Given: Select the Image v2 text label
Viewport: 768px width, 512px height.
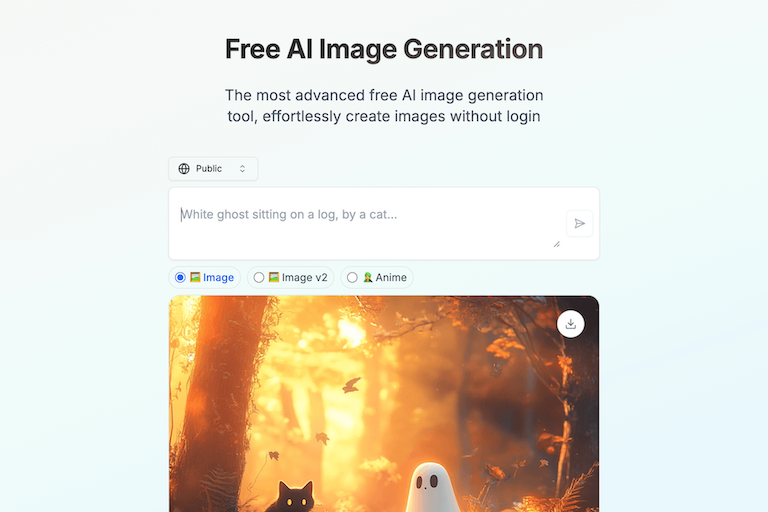Looking at the screenshot, I should pyautogui.click(x=305, y=277).
